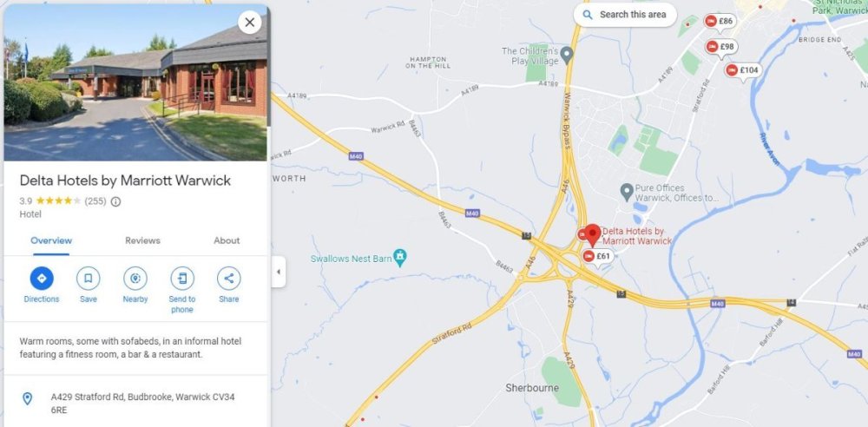Select the Swallows Nest Barn map marker

tap(400, 257)
